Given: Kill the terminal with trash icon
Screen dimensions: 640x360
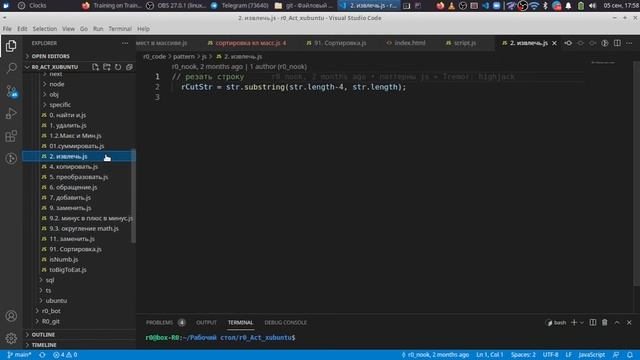Looking at the screenshot, I should point(604,322).
